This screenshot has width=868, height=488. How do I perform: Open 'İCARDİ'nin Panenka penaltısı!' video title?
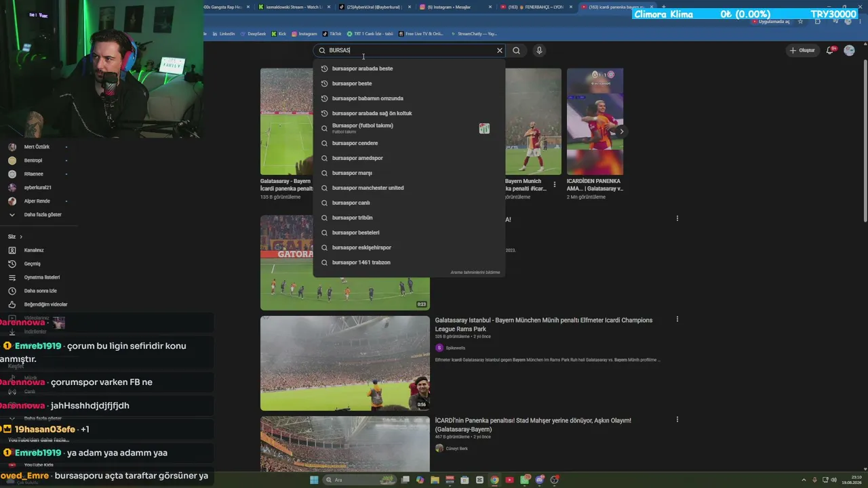click(x=533, y=425)
